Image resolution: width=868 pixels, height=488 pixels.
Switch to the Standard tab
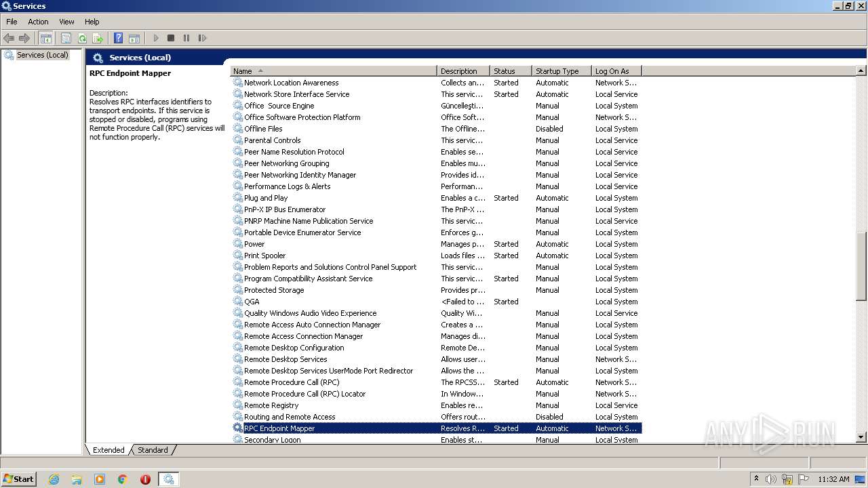pyautogui.click(x=153, y=450)
